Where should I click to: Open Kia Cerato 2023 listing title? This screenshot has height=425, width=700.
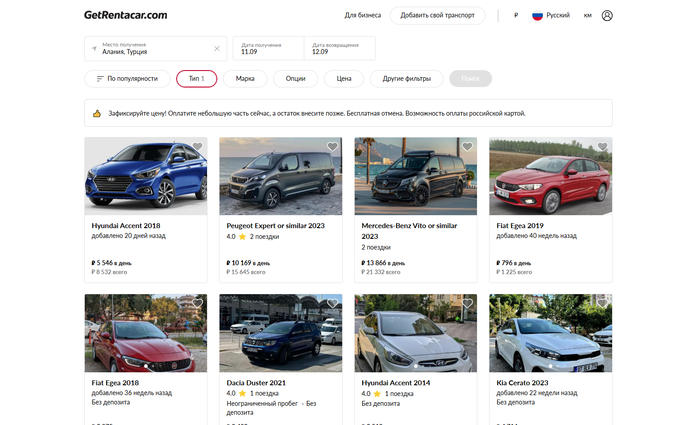522,383
